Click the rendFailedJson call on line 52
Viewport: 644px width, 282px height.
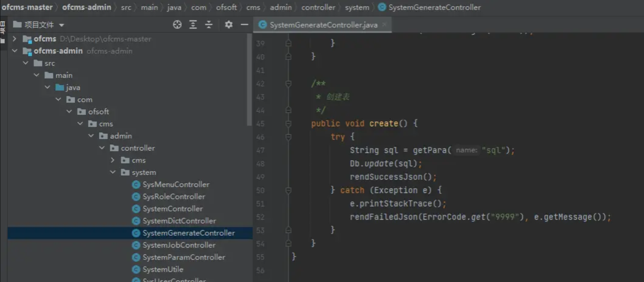(x=384, y=217)
